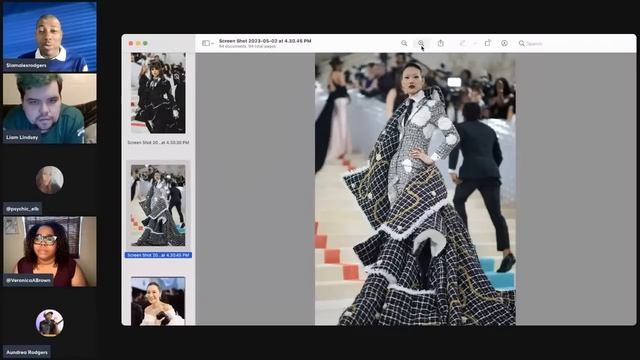Screen dimensions: 640x360
Task: Click the 'Aundreo Rodgers' name label
Action: [x=27, y=352]
